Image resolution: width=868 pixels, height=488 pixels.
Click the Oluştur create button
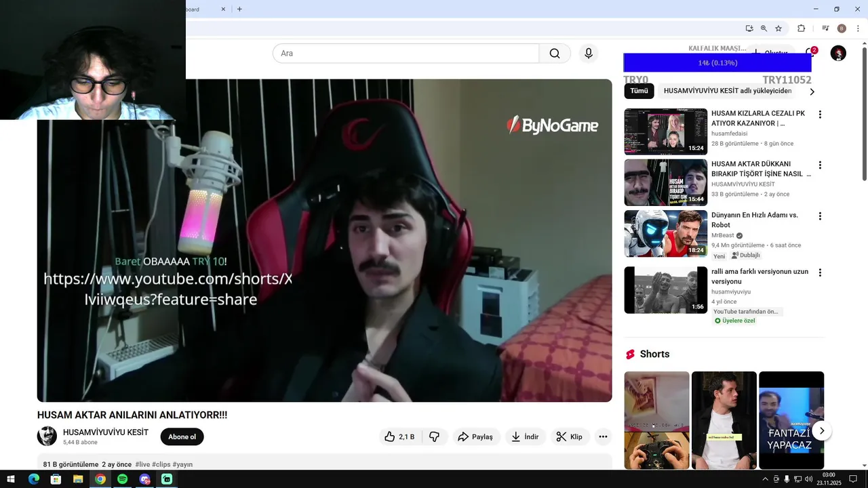(x=770, y=53)
